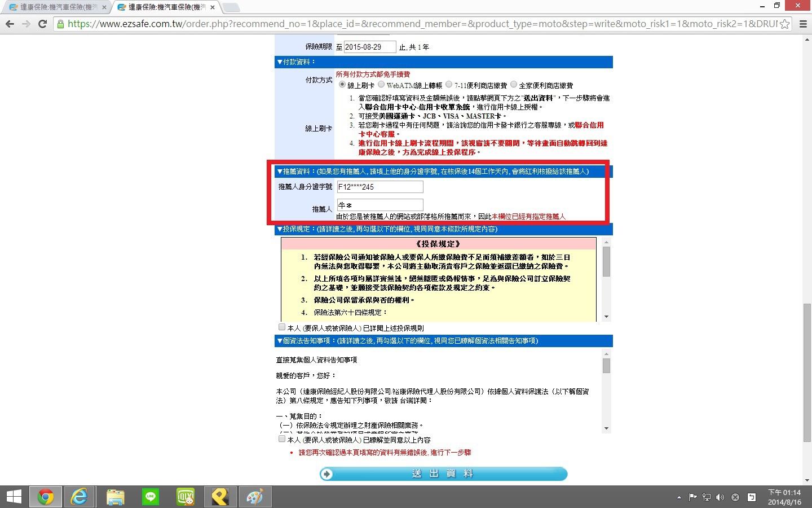Screen dimensions: 812x508
Task: Check 已詳閱上述投保規則 checkbox
Action: click(x=282, y=327)
